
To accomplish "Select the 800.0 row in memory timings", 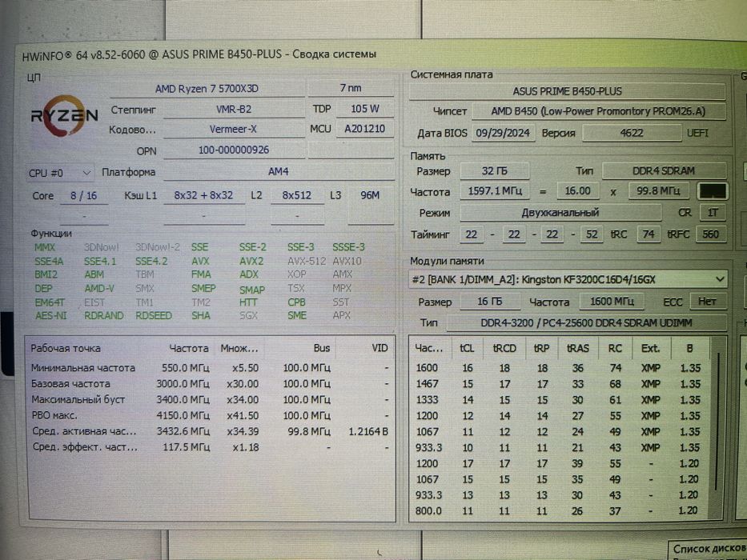I will tap(558, 511).
